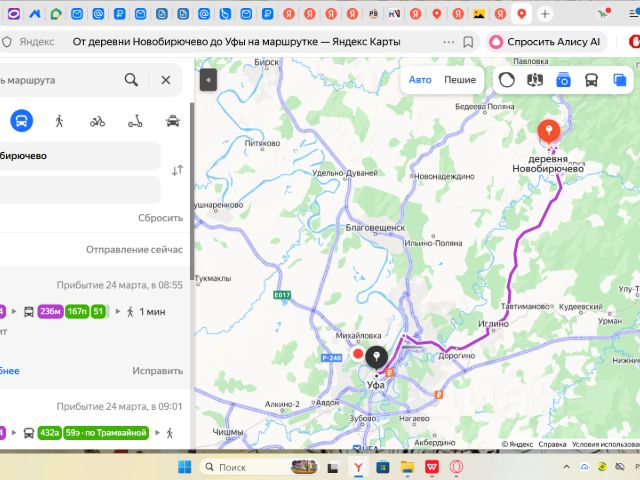Open Opera browser from taskbar
Screen dimensions: 640x480
(x=456, y=467)
